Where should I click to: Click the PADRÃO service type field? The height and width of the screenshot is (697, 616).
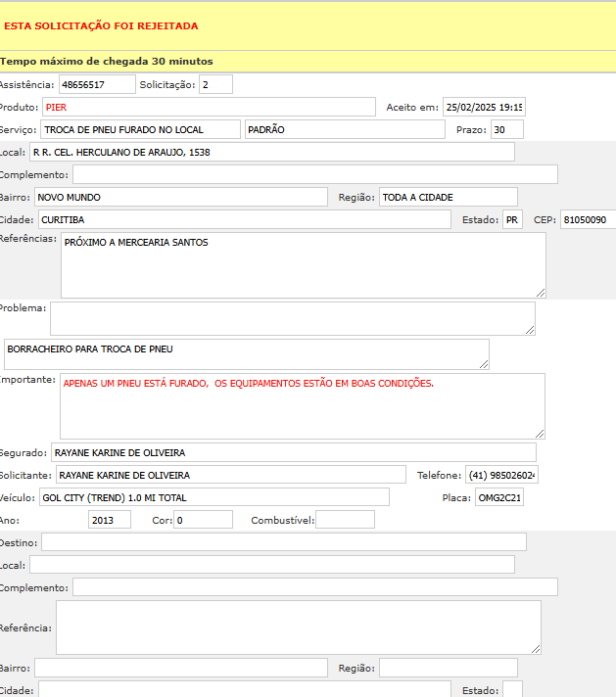[346, 129]
